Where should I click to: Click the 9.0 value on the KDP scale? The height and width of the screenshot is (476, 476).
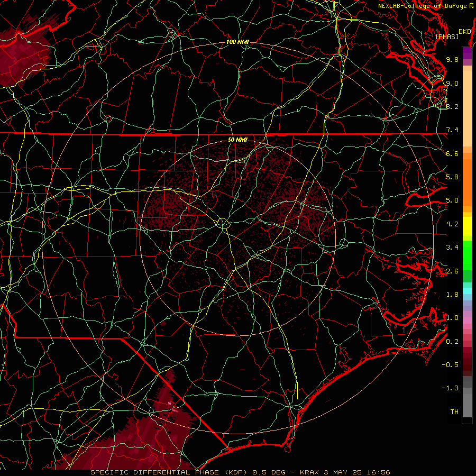(452, 83)
